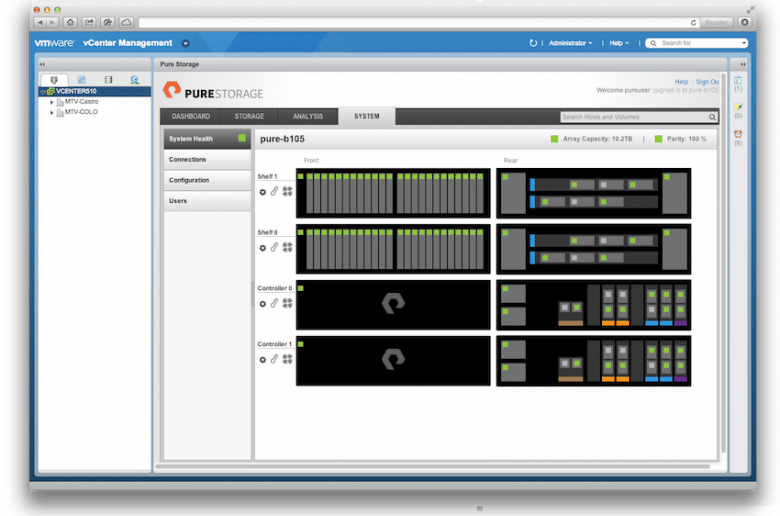Click the browser address bar

pos(414,22)
